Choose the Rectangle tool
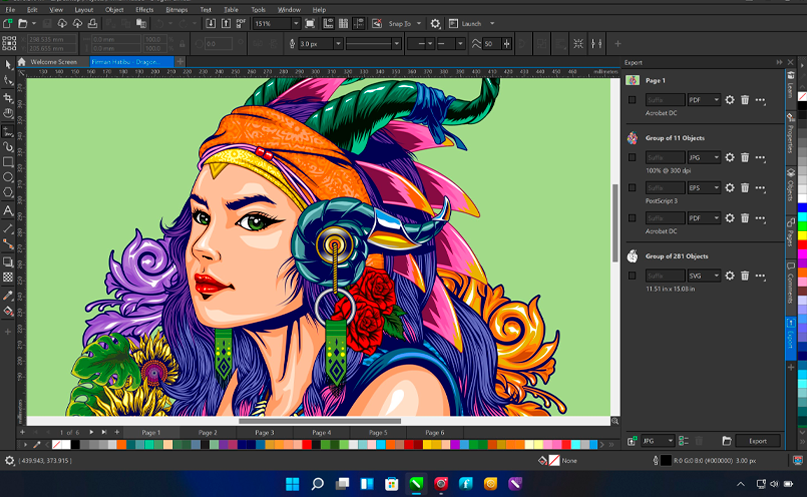 coord(8,162)
